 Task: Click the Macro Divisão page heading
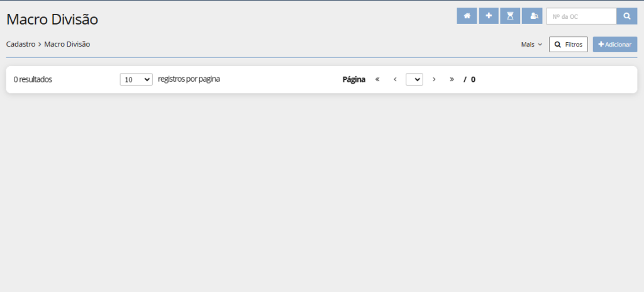(52, 20)
